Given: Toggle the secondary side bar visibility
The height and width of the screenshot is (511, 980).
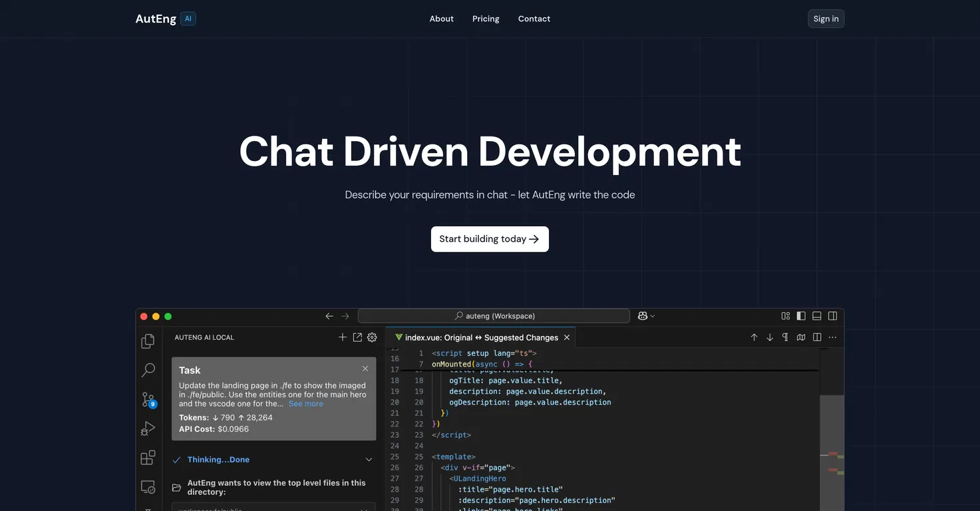Looking at the screenshot, I should click(832, 316).
